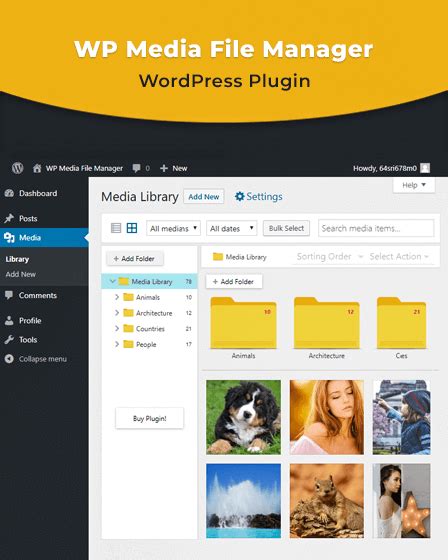Click the Architecture folder icon in tree
This screenshot has width=448, height=560.
click(128, 313)
